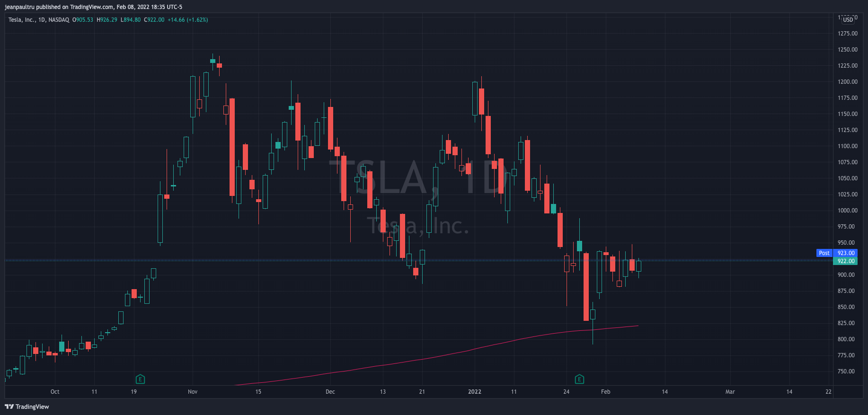The width and height of the screenshot is (868, 415).
Task: Click the 1275.00 price axis label
Action: tap(847, 34)
